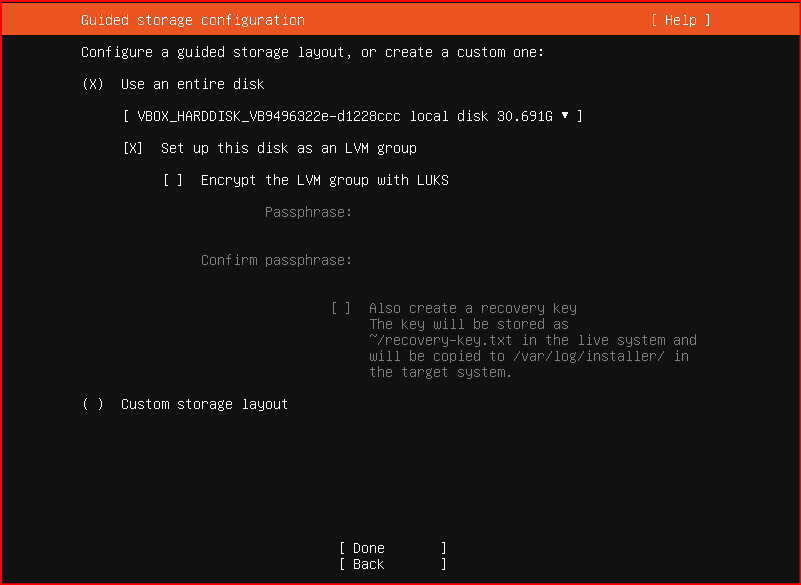This screenshot has width=801, height=585.
Task: Go to previous screen with Back button
Action: (393, 564)
